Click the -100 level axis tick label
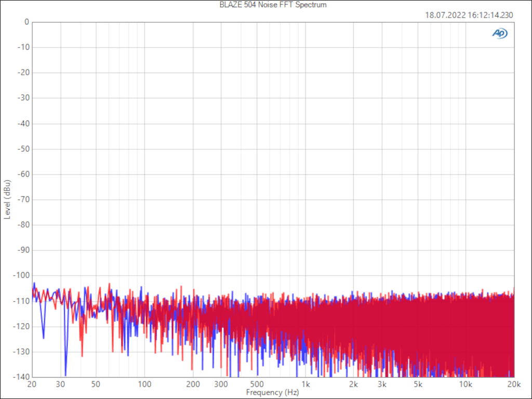This screenshot has width=532, height=399. tap(21, 275)
